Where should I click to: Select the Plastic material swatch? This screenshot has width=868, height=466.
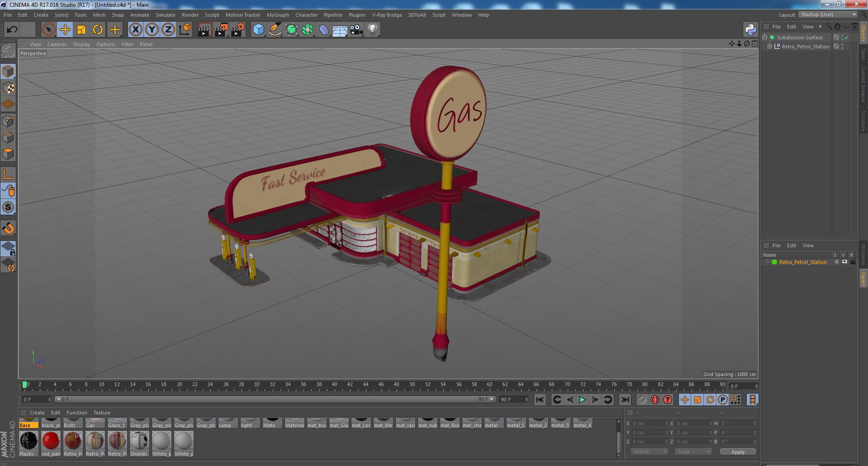tap(28, 443)
